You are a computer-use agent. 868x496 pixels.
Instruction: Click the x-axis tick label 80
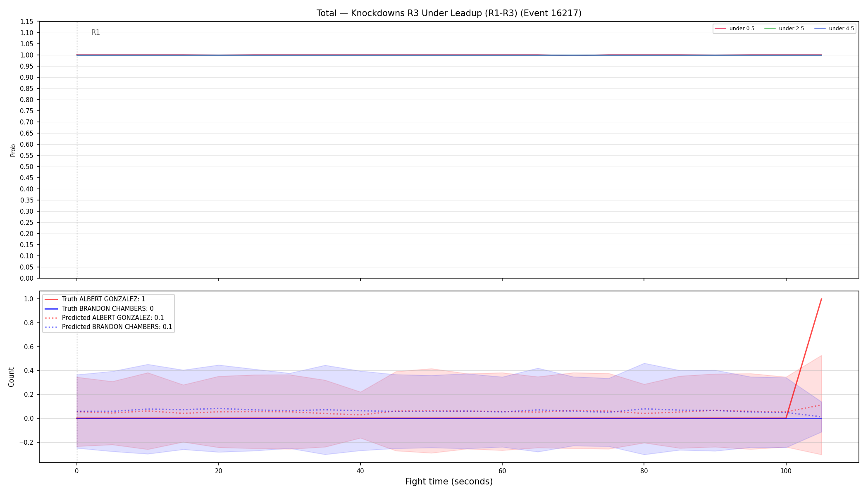(x=644, y=470)
